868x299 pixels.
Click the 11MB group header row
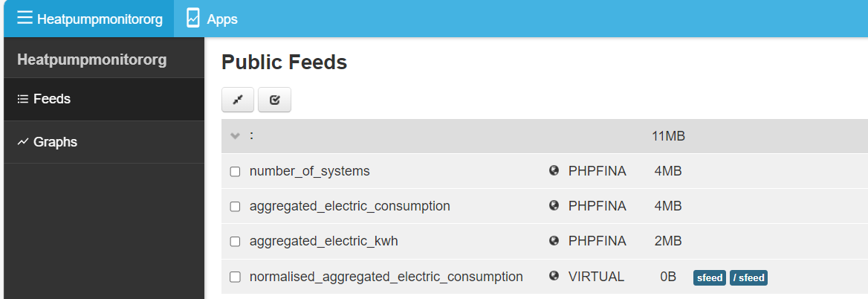click(545, 136)
